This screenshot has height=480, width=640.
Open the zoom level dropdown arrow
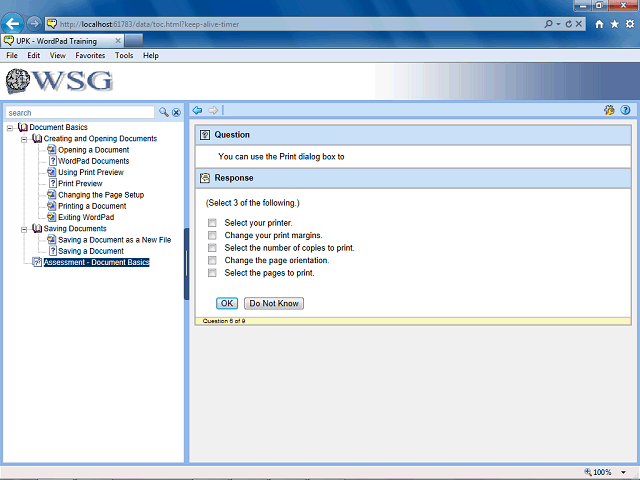pos(623,472)
